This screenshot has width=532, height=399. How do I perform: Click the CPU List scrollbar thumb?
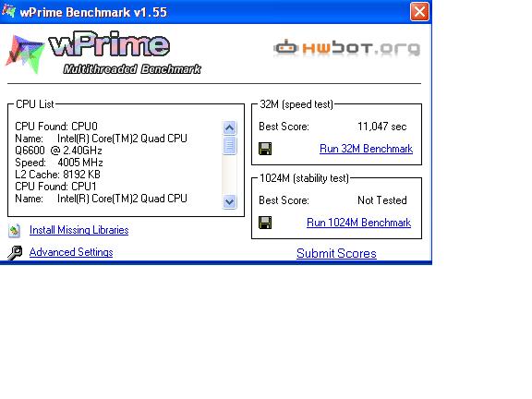coord(229,146)
